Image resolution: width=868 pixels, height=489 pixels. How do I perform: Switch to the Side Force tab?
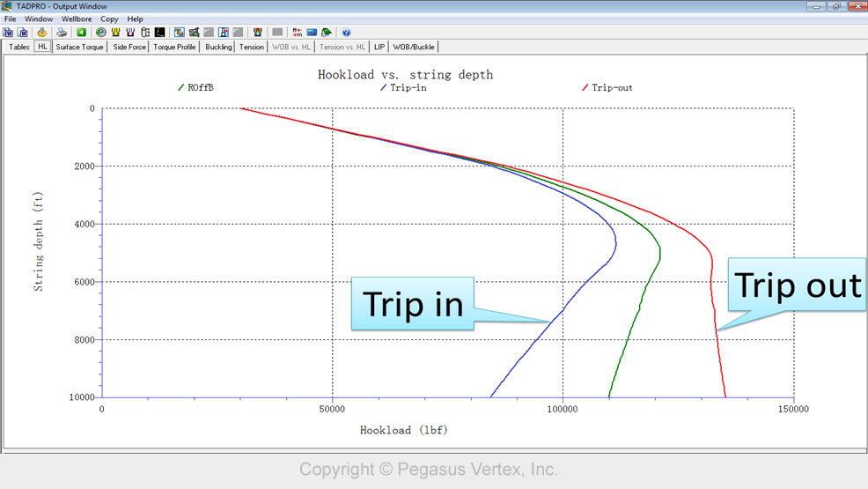(x=129, y=47)
